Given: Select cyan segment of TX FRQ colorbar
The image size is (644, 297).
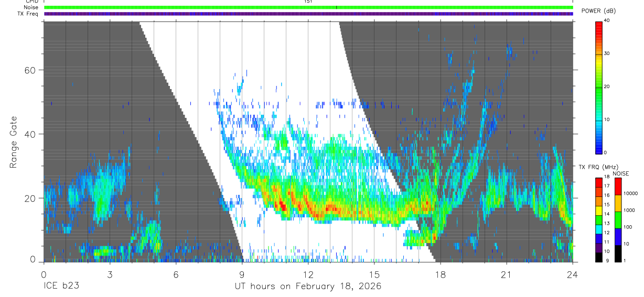Looking at the screenshot, I should click(599, 229).
